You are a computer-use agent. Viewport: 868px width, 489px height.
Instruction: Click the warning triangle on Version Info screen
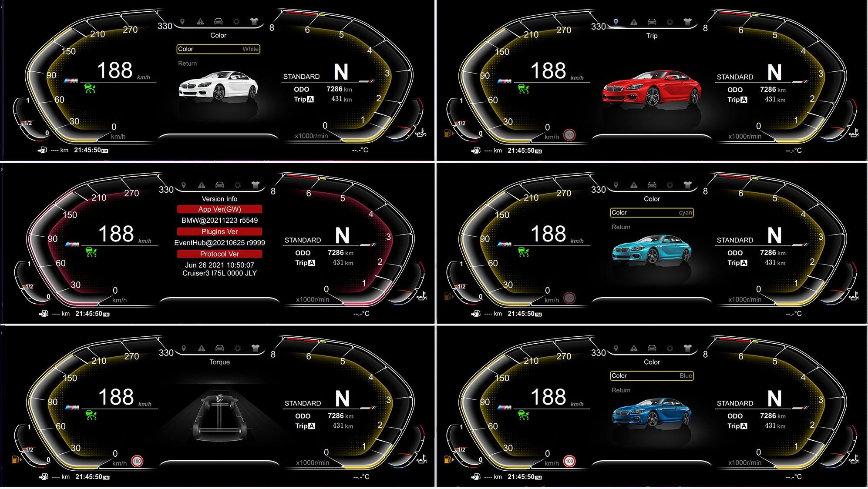[202, 185]
